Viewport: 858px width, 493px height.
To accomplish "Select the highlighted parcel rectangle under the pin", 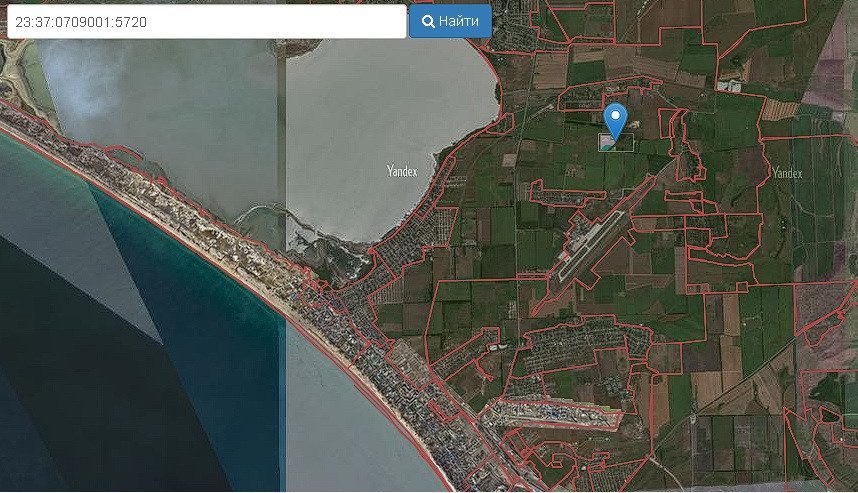I will (x=616, y=144).
